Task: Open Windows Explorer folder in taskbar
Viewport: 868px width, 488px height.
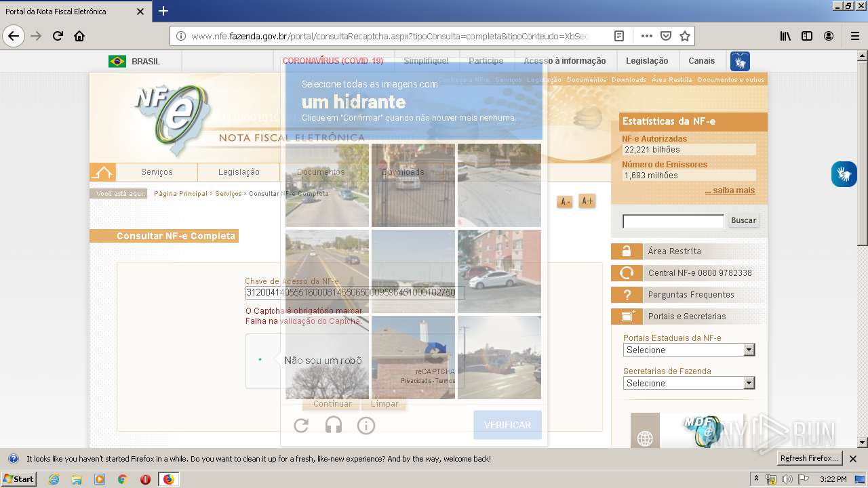Action: (77, 479)
